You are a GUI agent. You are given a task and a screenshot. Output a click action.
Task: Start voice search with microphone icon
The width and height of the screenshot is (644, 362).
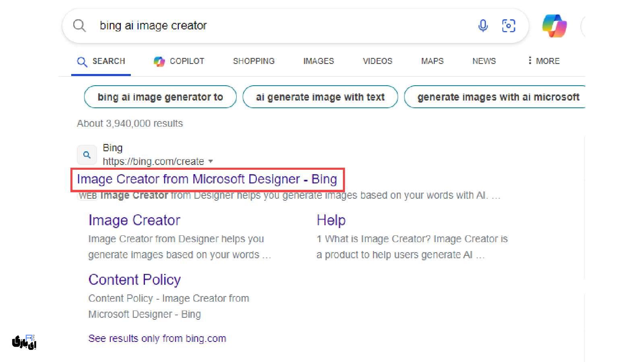click(x=483, y=26)
